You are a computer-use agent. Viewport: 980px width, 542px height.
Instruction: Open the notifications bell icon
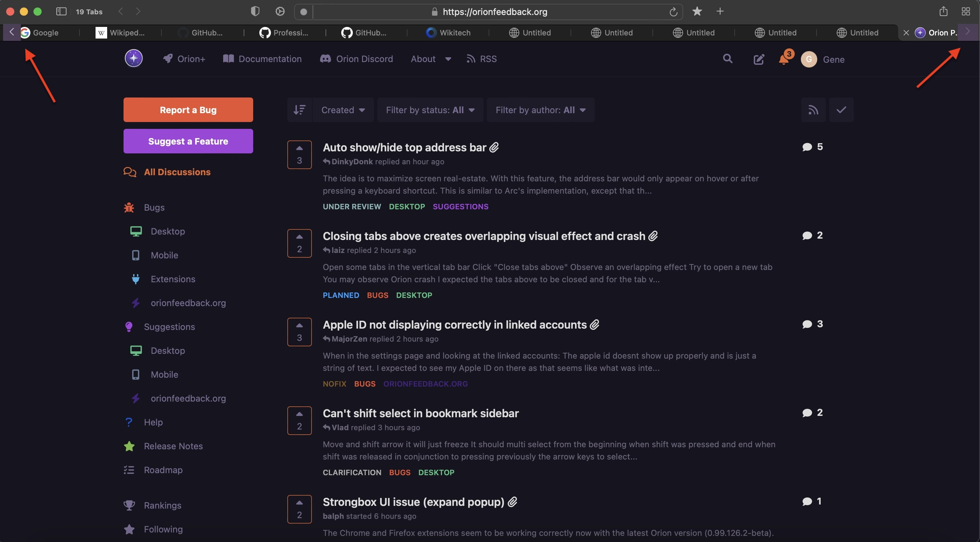coord(784,59)
